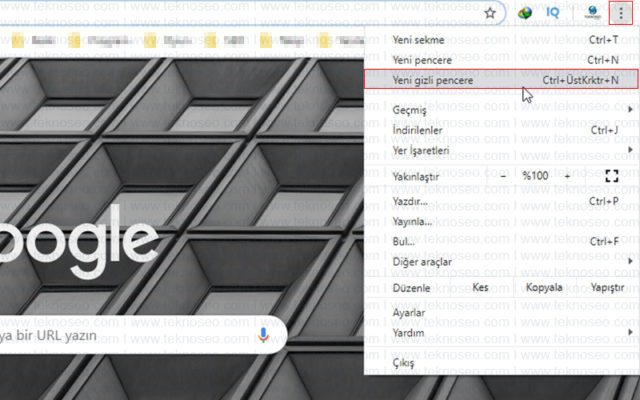Open Yeni gizli pencere (incognito window)

click(501, 80)
